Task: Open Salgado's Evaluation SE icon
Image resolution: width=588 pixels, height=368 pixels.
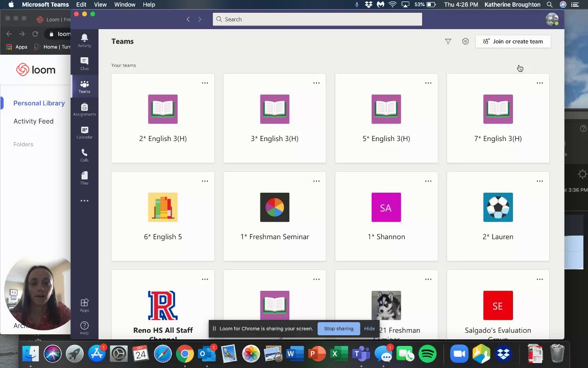Action: point(498,305)
